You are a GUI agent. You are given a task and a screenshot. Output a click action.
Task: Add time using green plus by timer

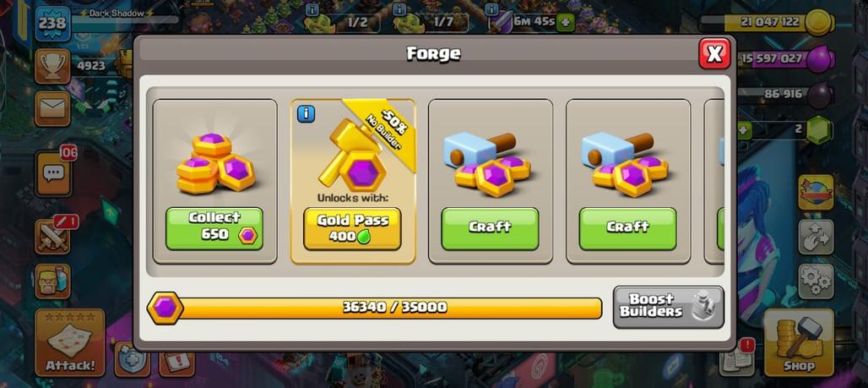coord(565,23)
